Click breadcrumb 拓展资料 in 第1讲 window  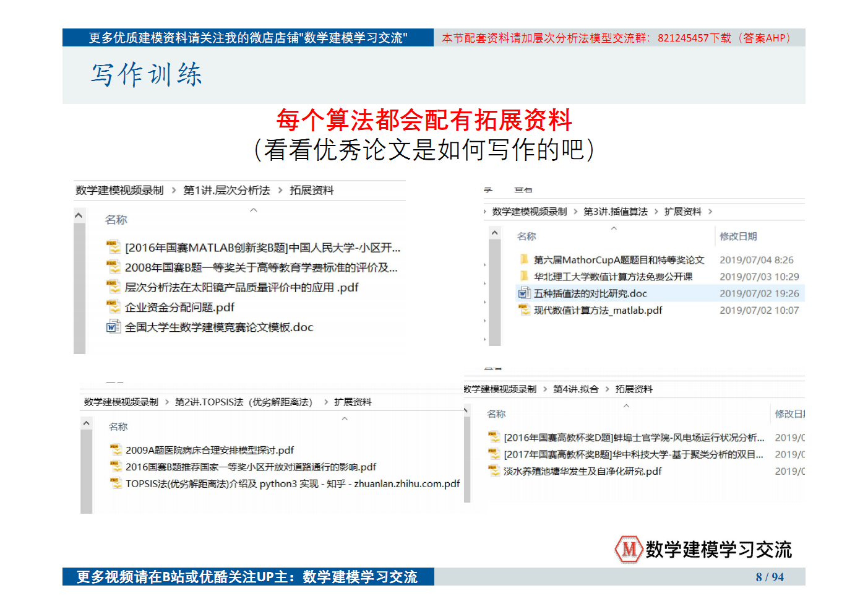(312, 190)
